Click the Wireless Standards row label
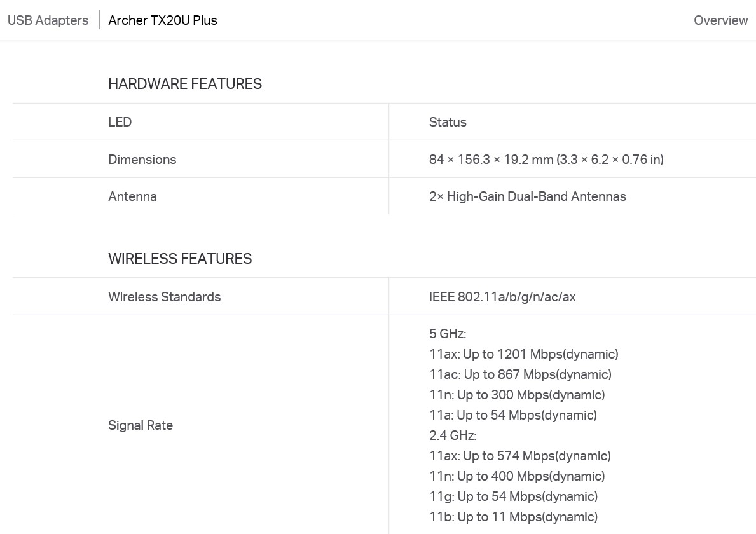756x534 pixels. pyautogui.click(x=165, y=297)
